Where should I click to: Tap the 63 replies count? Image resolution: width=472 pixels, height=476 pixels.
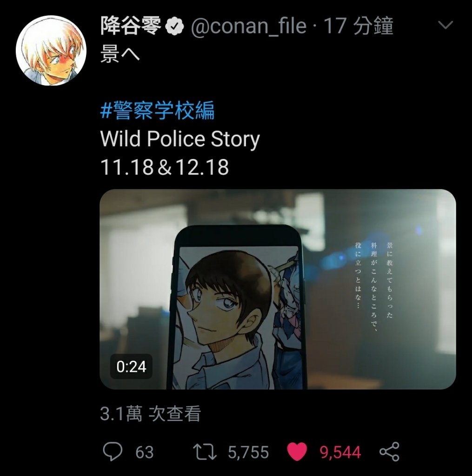point(144,452)
